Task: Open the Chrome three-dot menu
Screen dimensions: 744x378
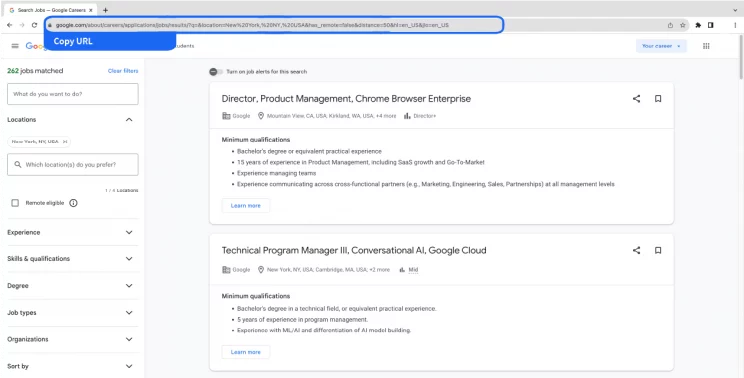Action: click(735, 25)
